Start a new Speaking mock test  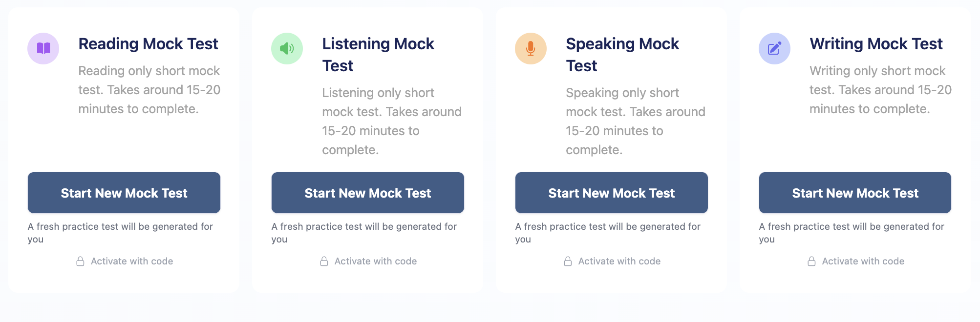coord(611,193)
